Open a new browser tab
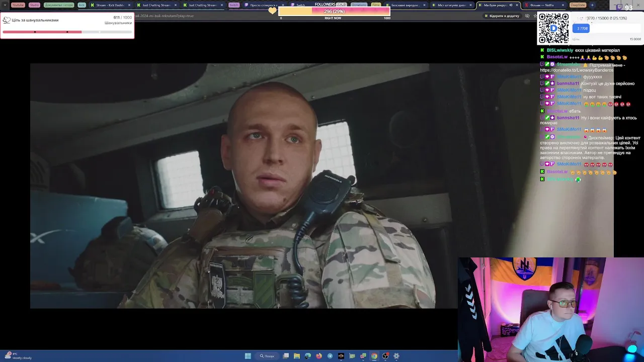The width and height of the screenshot is (644, 362). 592,5
